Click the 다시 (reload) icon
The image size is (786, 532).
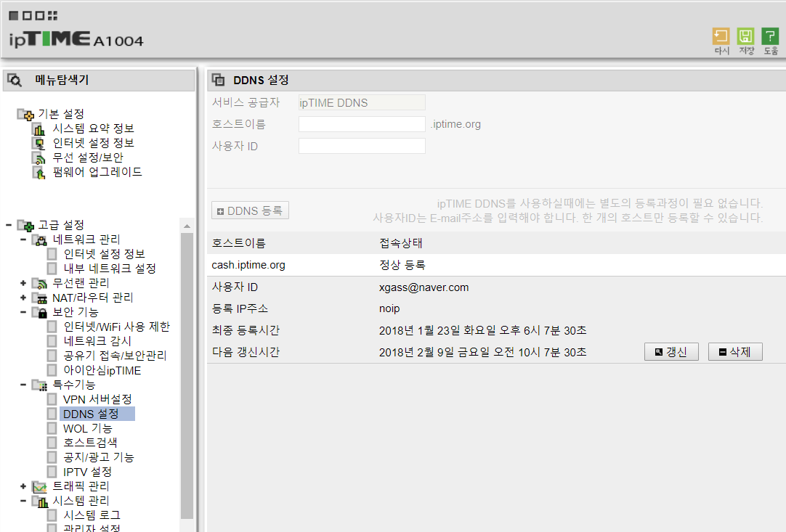tap(721, 36)
